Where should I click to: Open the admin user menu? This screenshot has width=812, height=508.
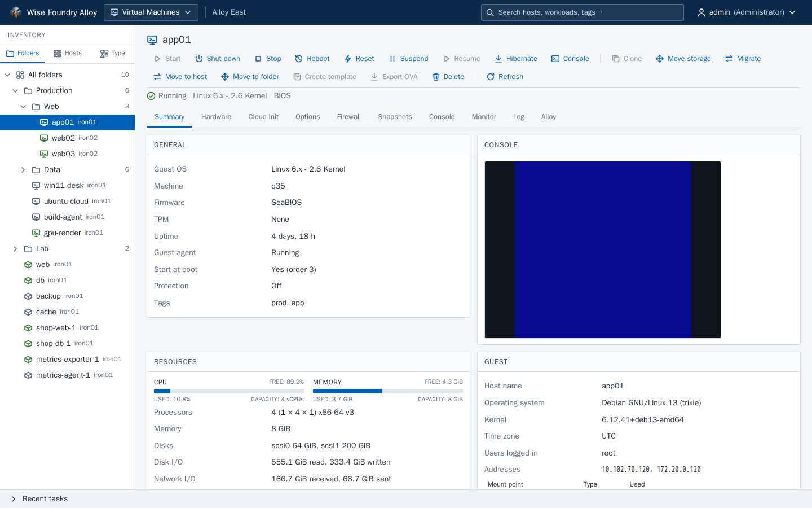(x=746, y=12)
